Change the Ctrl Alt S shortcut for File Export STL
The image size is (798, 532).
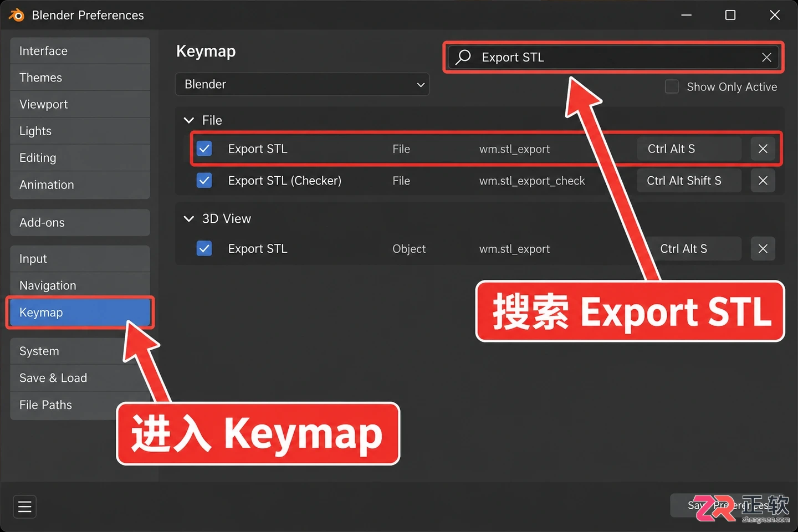pyautogui.click(x=689, y=149)
